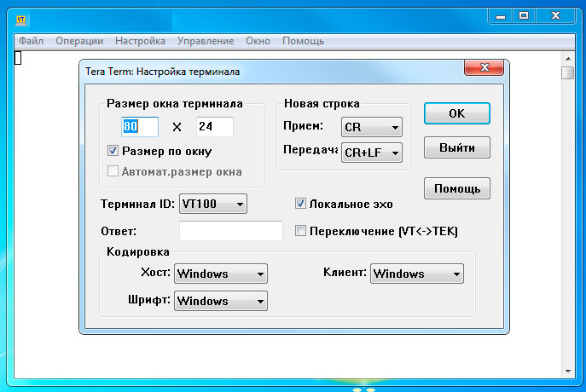Open the Прием newline dropdown
This screenshot has height=392, width=586.
tap(371, 128)
